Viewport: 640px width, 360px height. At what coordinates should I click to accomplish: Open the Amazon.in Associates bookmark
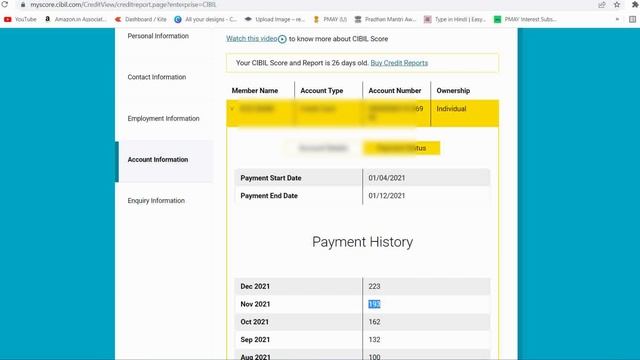pos(76,19)
